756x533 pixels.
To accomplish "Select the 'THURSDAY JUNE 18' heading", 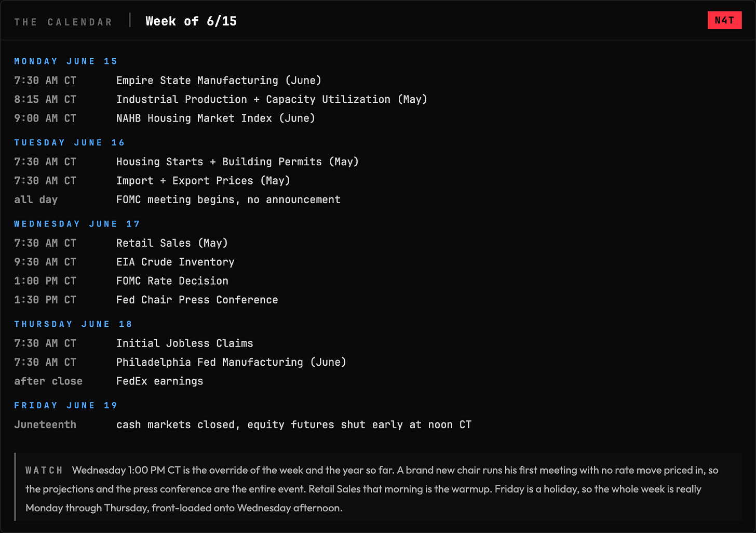I will pos(73,324).
